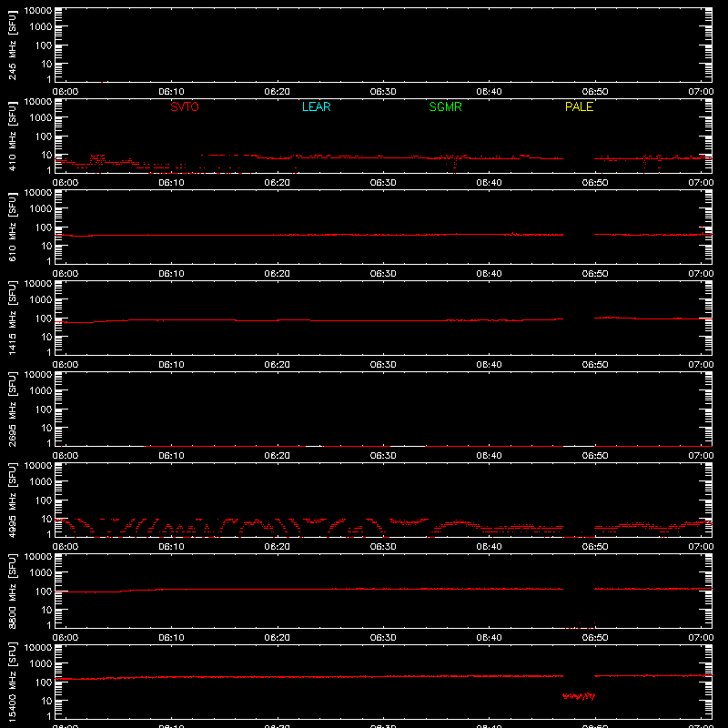Click the 10000 tick label on 245 MHz plot

38,11
